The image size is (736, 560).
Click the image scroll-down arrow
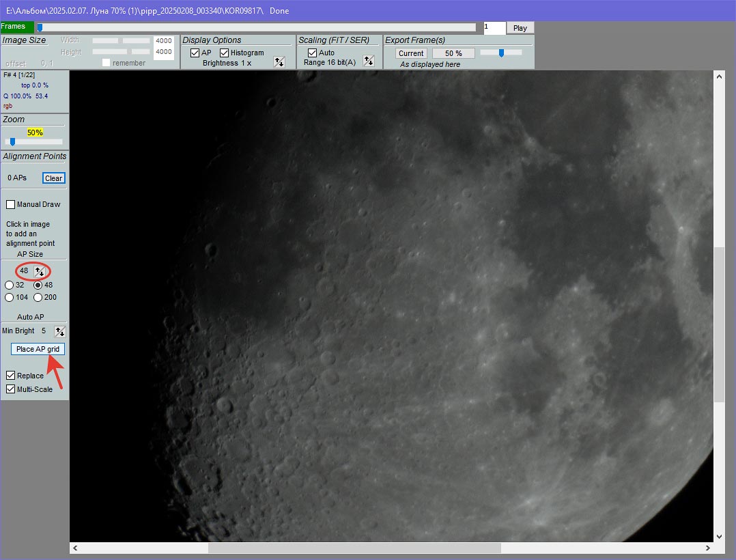(719, 537)
